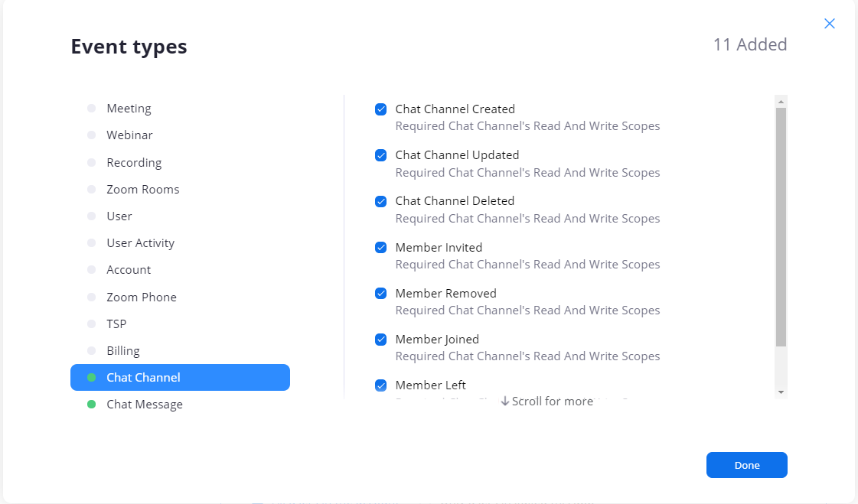Select the User Activity category
This screenshot has height=504, width=858.
(140, 243)
